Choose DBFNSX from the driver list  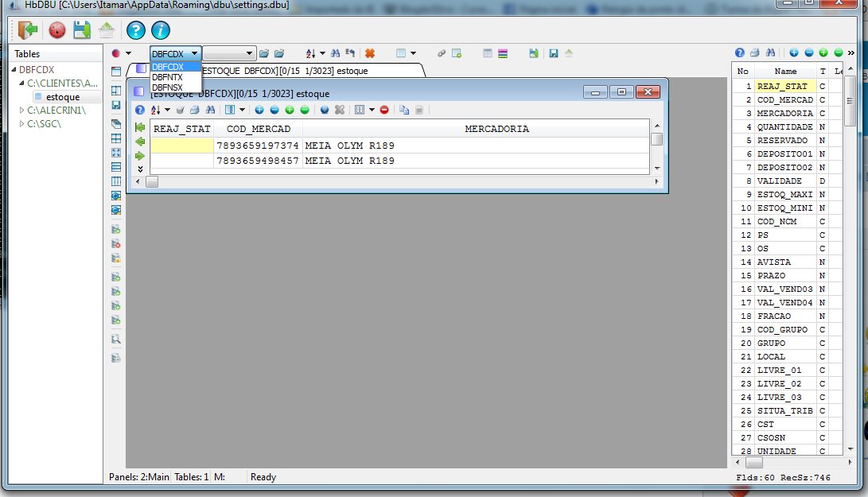(176, 87)
